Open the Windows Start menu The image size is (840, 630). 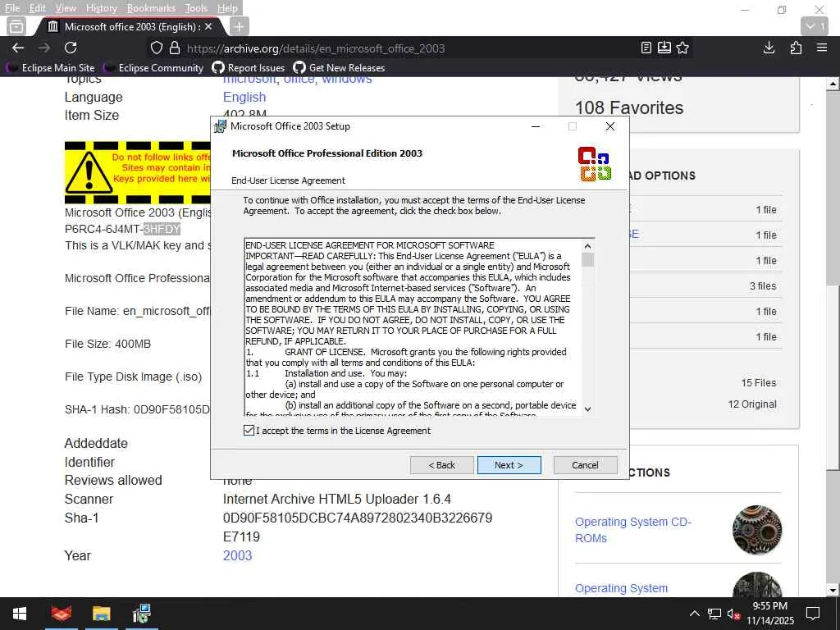click(x=20, y=614)
